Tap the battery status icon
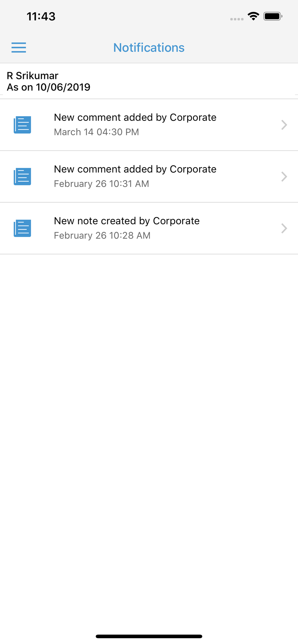This screenshot has height=644, width=298. (x=273, y=16)
